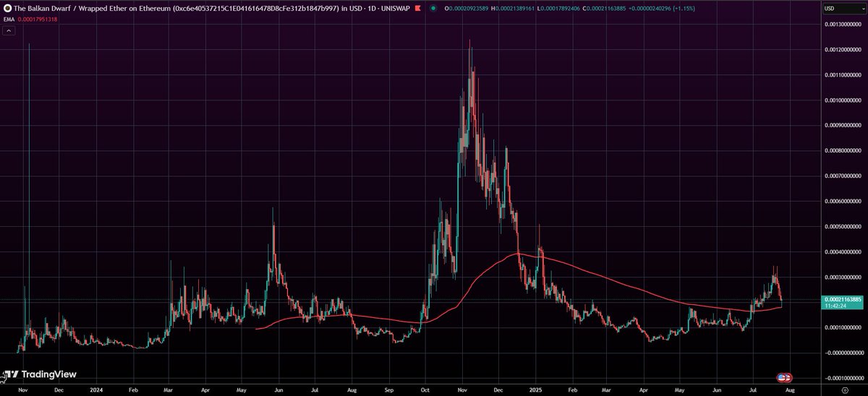868x396 pixels.
Task: Click the US economic event flag icons
Action: 784,377
